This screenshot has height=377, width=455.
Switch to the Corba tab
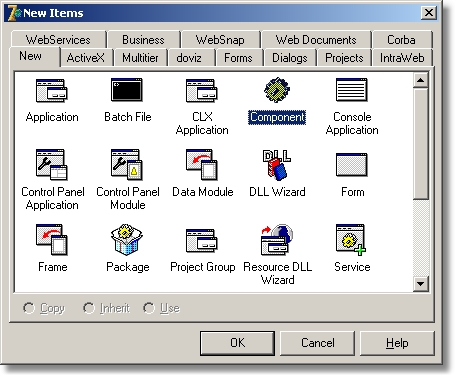pyautogui.click(x=401, y=40)
